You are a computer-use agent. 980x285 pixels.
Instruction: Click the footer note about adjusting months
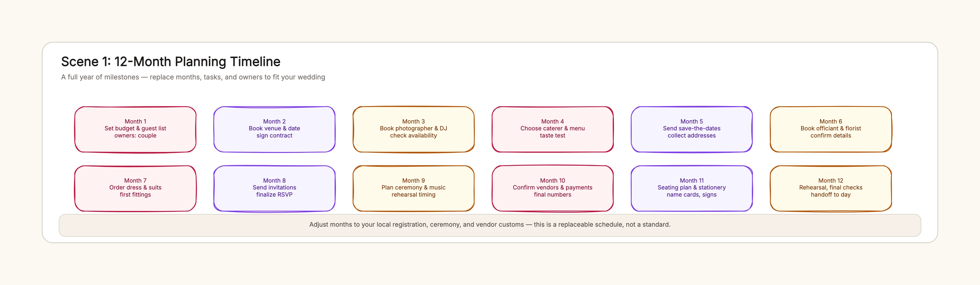tap(490, 225)
